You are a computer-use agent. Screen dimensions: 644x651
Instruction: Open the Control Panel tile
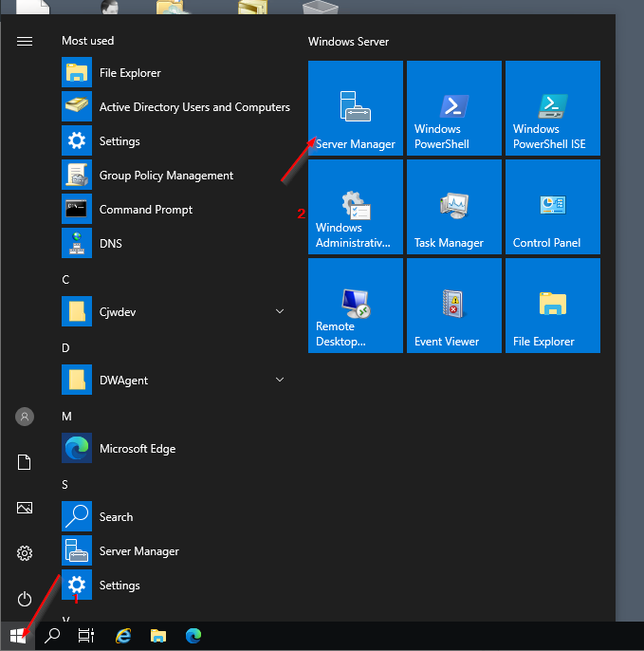(553, 207)
